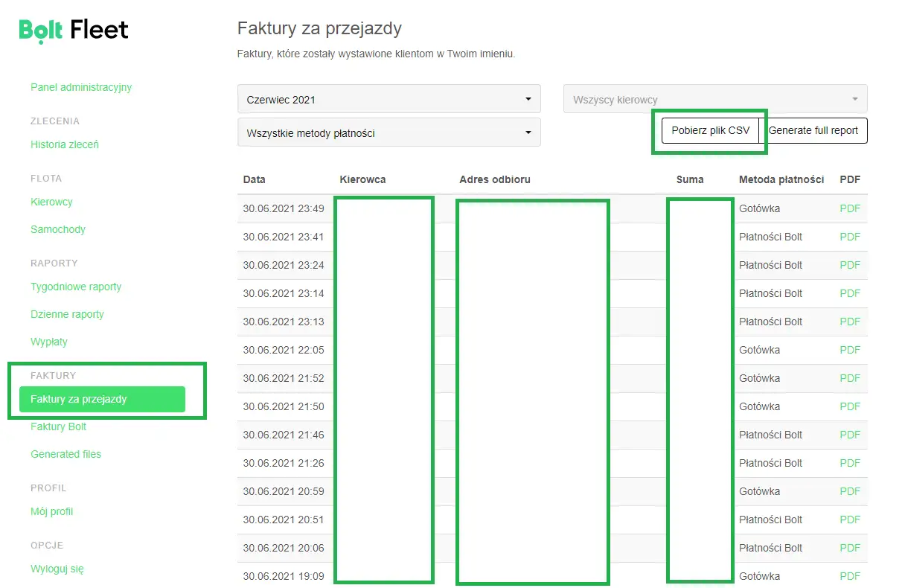Open the Wypłaty page

coord(49,342)
